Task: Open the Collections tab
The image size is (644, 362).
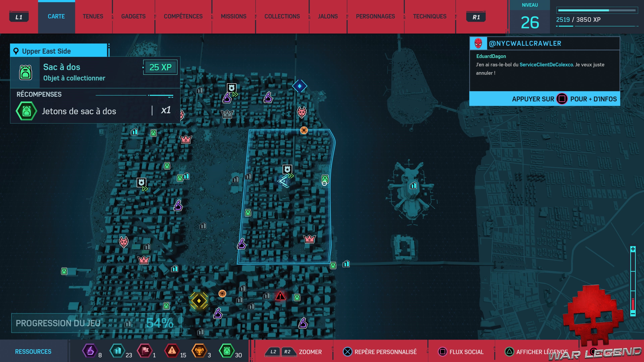Action: pos(282,16)
